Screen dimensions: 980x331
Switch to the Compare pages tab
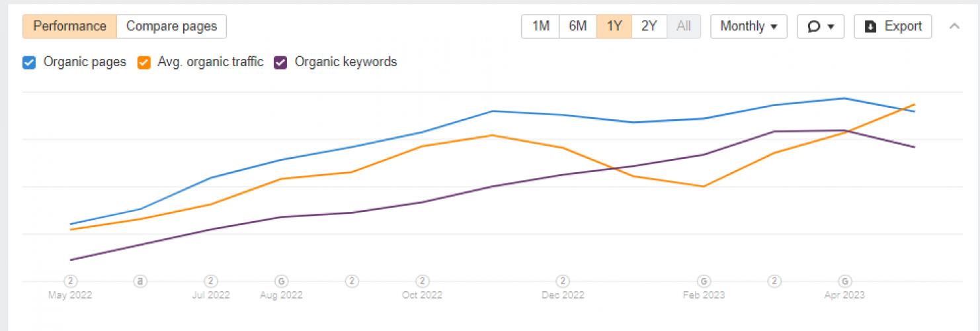(171, 26)
